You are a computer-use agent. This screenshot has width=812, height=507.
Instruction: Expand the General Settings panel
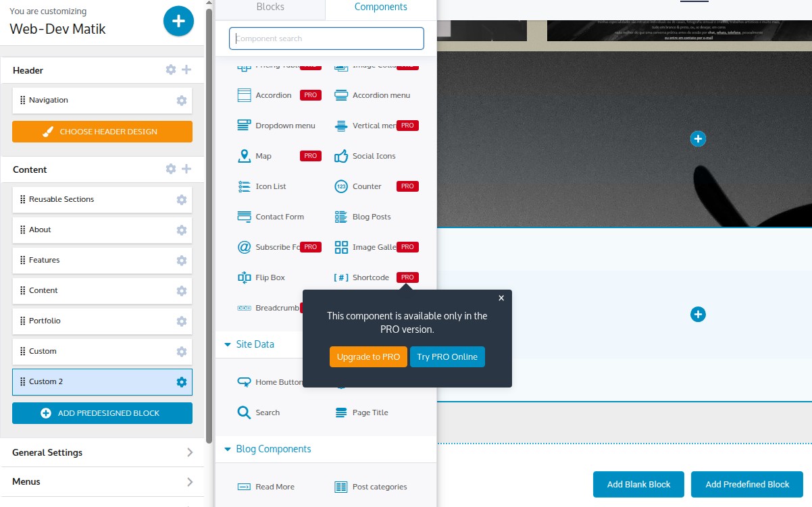click(x=102, y=452)
